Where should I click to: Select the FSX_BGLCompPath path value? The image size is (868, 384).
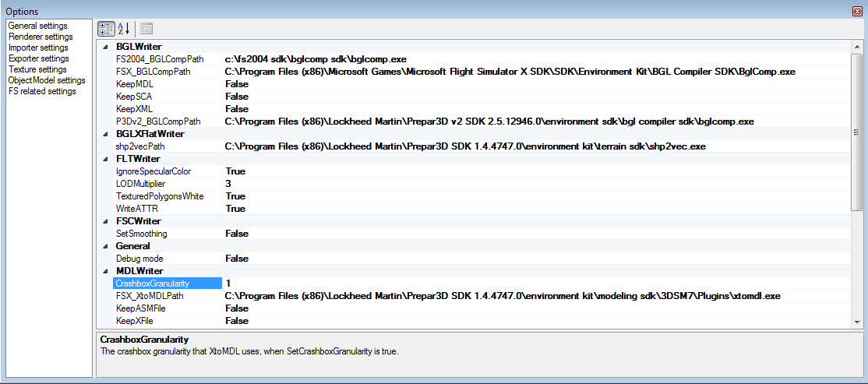tap(510, 72)
